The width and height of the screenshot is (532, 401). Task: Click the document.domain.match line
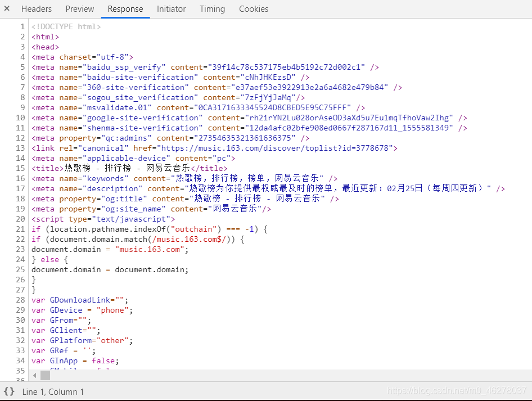click(138, 240)
